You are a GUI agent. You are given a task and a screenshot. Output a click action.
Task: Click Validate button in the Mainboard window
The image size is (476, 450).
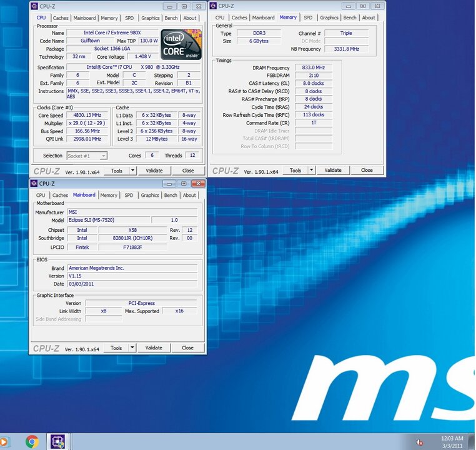[154, 348]
